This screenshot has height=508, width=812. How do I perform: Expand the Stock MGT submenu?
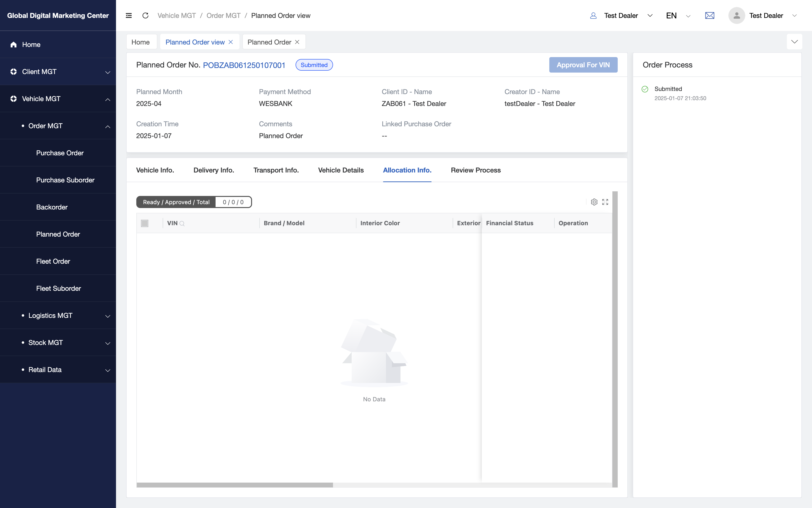click(x=108, y=343)
